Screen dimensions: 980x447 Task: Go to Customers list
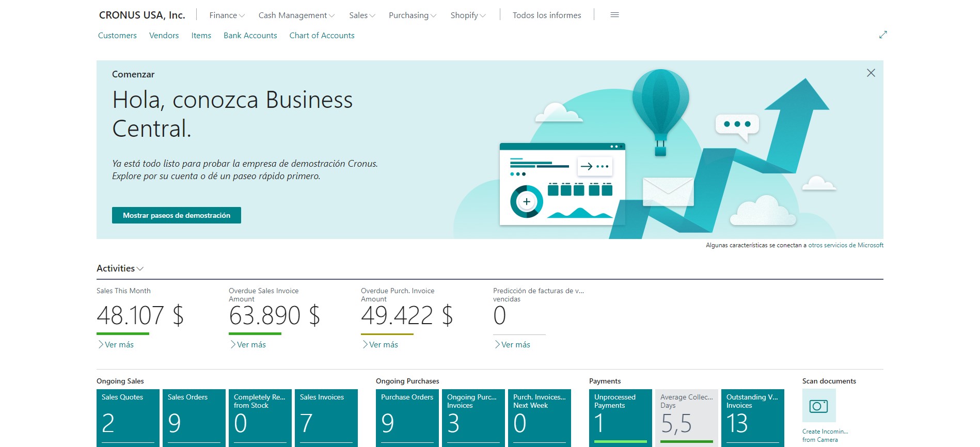[117, 36]
